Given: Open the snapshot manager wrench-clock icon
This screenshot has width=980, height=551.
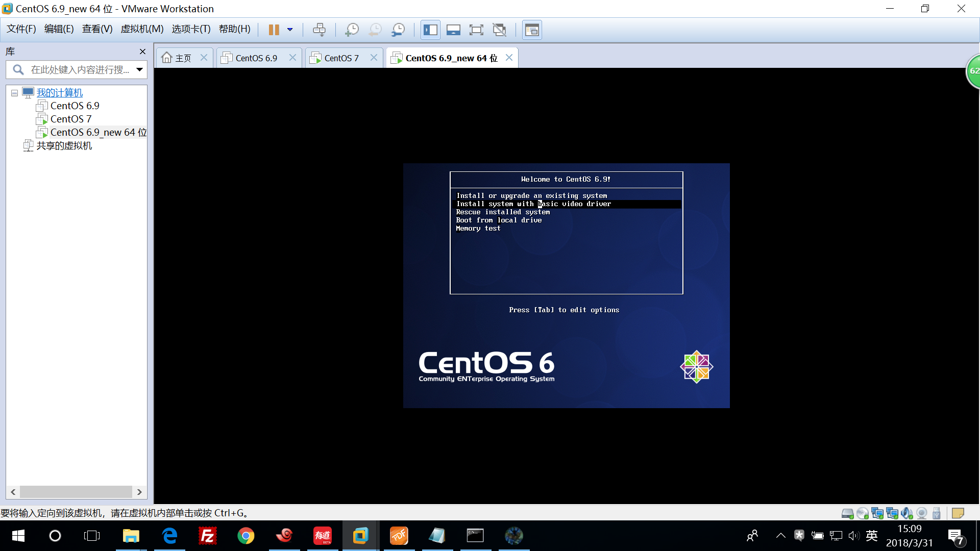Looking at the screenshot, I should [398, 30].
